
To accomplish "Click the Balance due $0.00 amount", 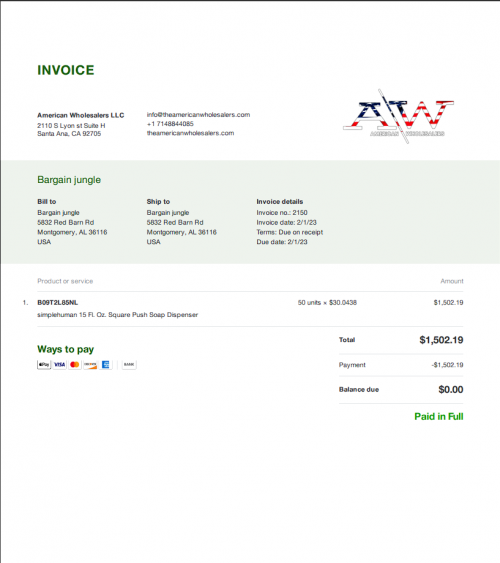I will [x=450, y=390].
